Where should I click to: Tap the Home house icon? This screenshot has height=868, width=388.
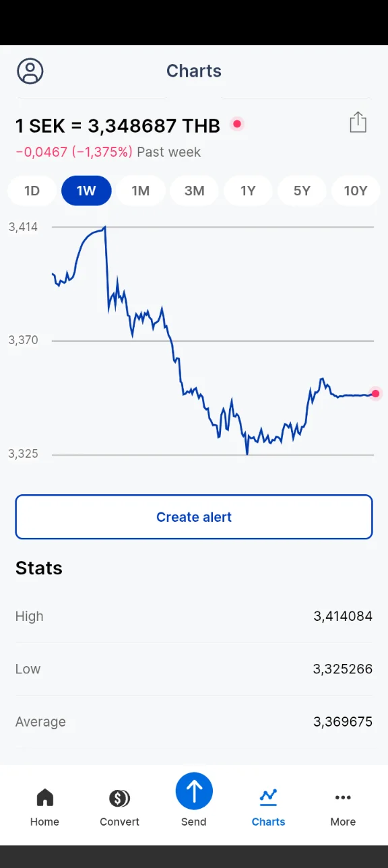pyautogui.click(x=44, y=797)
